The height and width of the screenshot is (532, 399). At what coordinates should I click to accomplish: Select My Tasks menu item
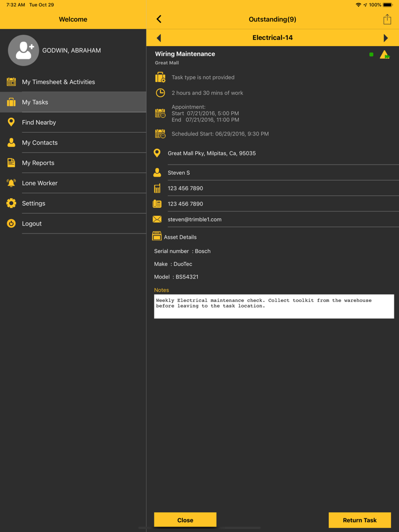pos(73,102)
